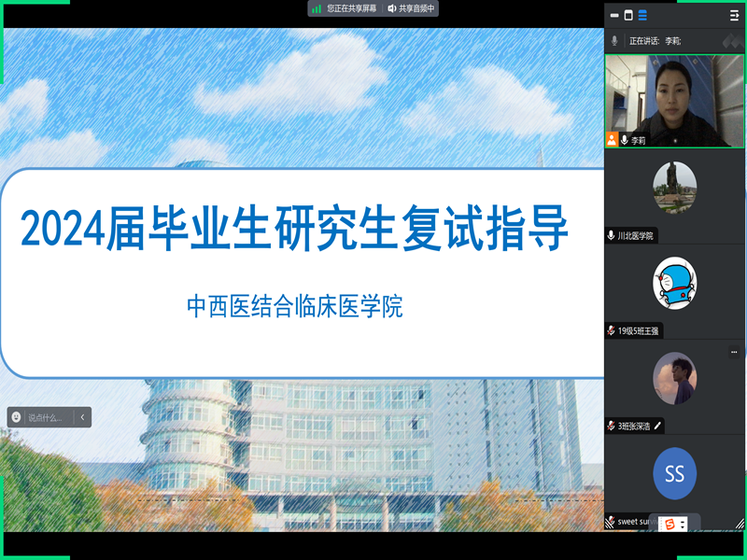Click the Sogou input method S icon
The width and height of the screenshot is (747, 560).
click(669, 524)
